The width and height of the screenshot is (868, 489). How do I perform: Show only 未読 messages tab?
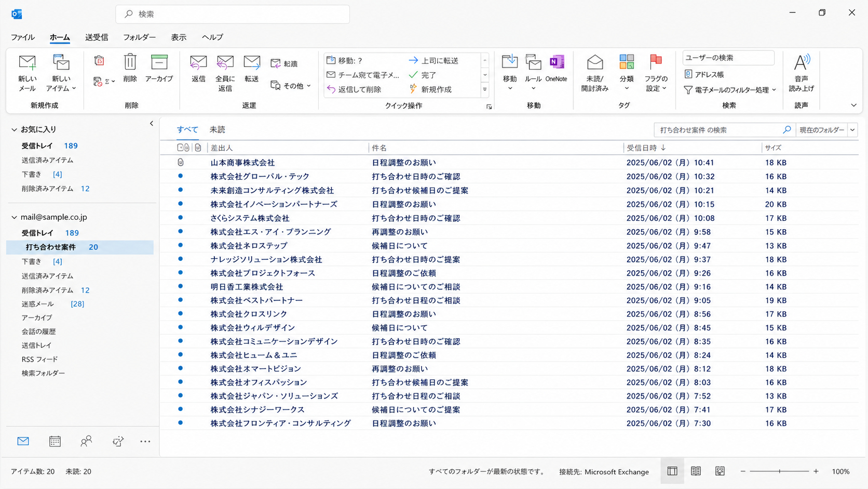(x=217, y=129)
